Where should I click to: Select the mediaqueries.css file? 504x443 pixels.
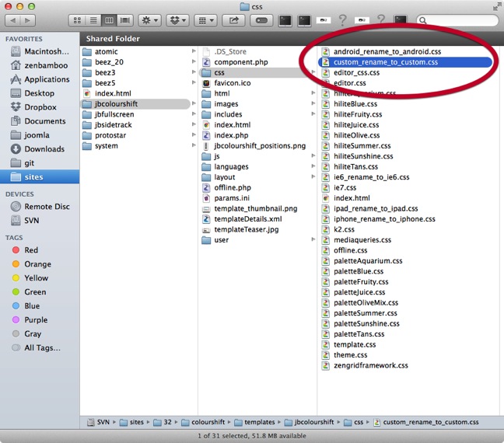click(357, 240)
